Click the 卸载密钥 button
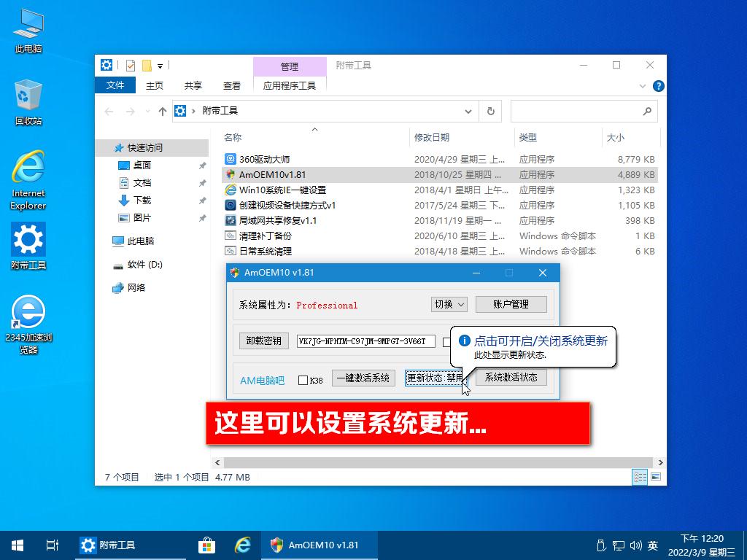 point(263,341)
